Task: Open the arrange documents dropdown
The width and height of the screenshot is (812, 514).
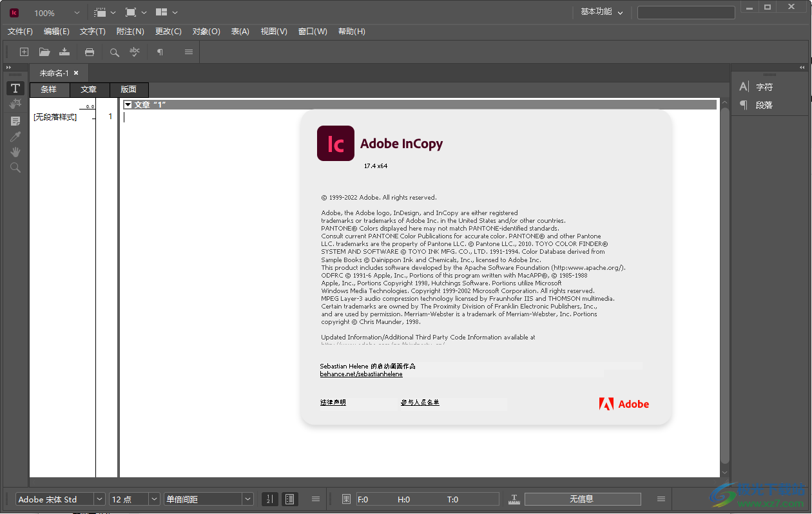Action: tap(167, 12)
